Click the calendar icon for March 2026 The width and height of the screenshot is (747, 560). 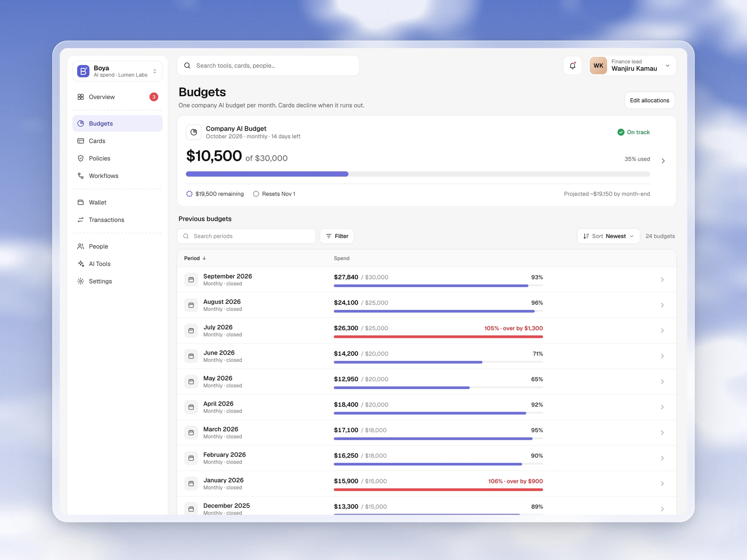point(191,433)
